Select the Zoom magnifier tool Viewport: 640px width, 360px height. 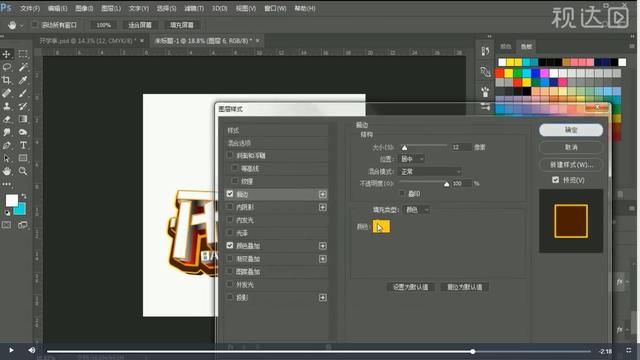coord(23,171)
